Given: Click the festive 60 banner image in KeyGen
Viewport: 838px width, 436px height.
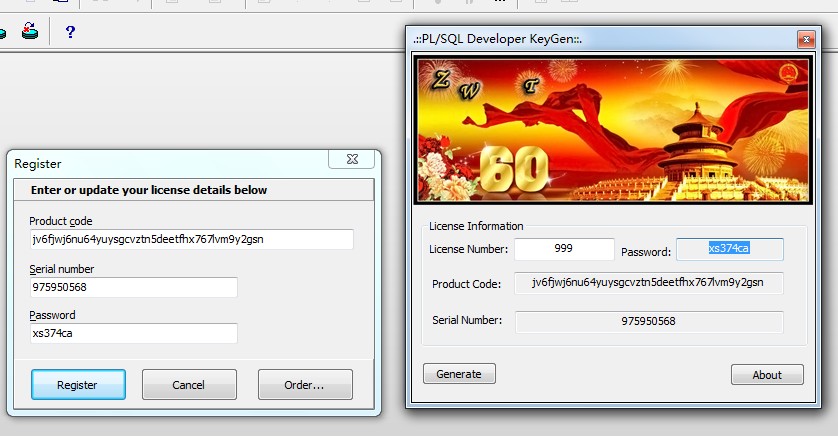Looking at the screenshot, I should pos(613,130).
